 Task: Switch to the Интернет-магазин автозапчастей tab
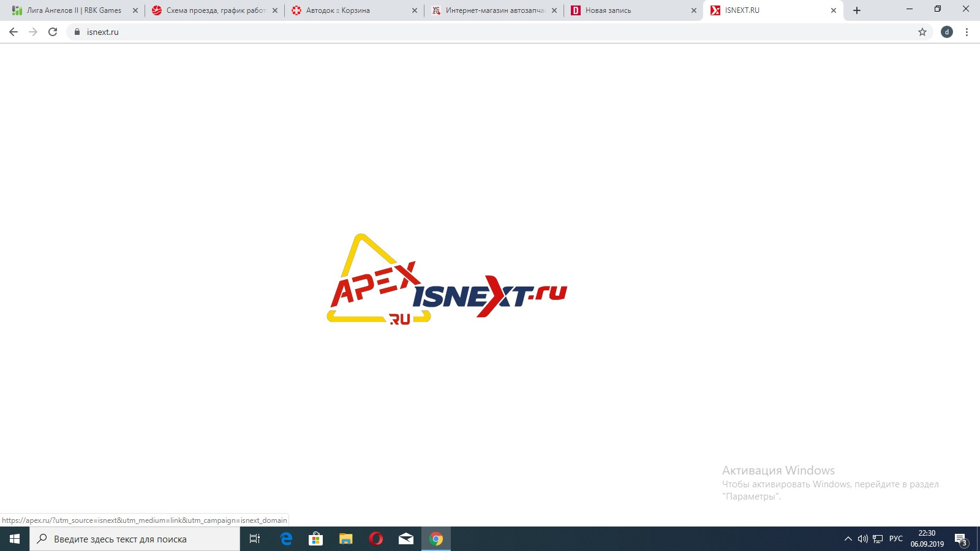click(494, 10)
